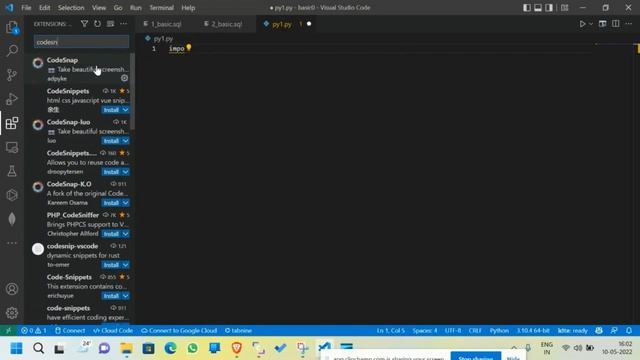
Task: Click the extensions search input field
Action: pyautogui.click(x=81, y=42)
